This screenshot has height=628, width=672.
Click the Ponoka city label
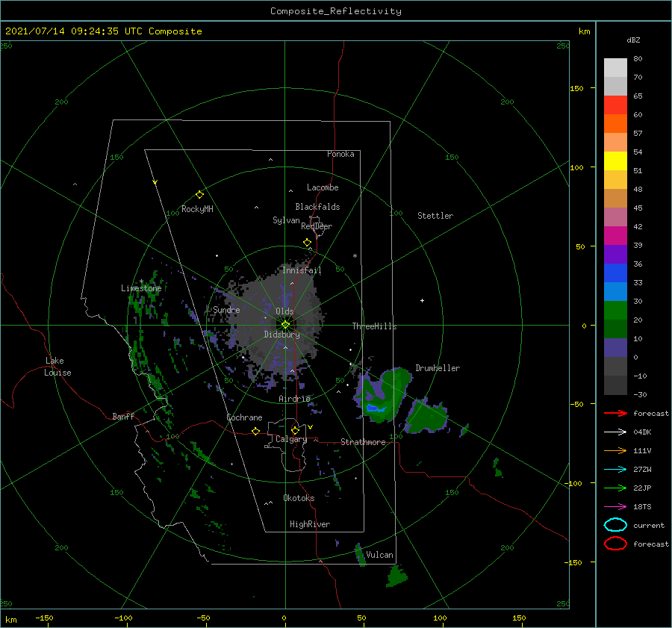(x=340, y=154)
